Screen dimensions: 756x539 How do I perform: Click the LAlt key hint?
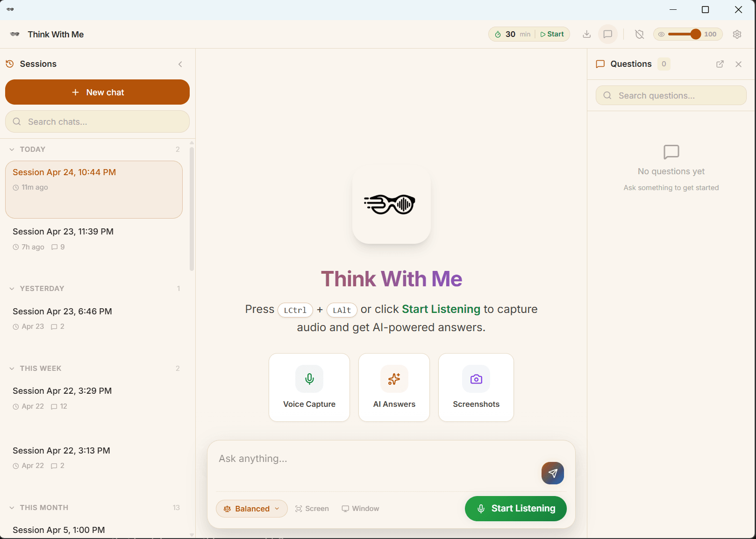pos(342,310)
